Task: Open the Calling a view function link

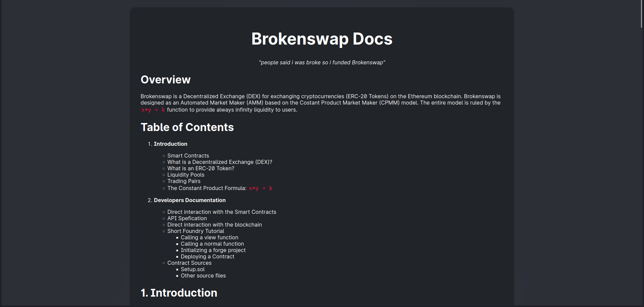Action: pyautogui.click(x=209, y=237)
